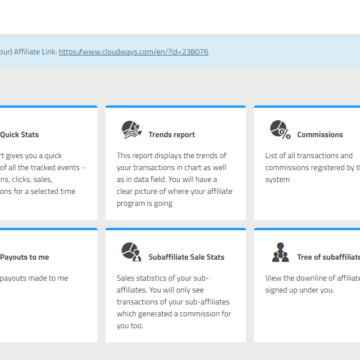Screen dimensions: 360x360
Task: Click the Commissions pie percent icon
Action: (x=280, y=130)
